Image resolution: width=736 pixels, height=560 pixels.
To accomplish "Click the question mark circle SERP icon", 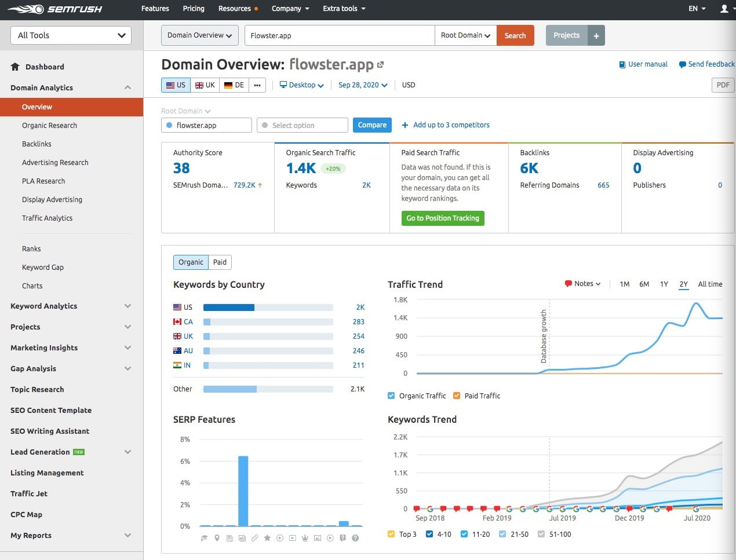I will click(x=355, y=538).
